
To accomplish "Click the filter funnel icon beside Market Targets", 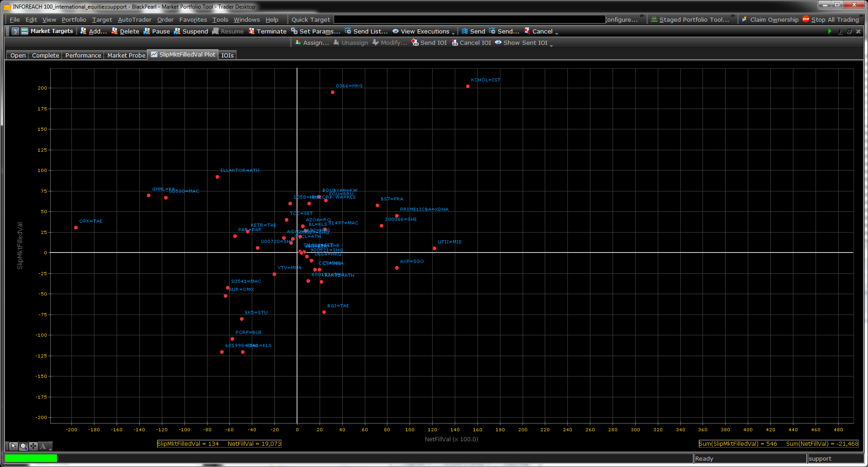I will click(x=15, y=31).
